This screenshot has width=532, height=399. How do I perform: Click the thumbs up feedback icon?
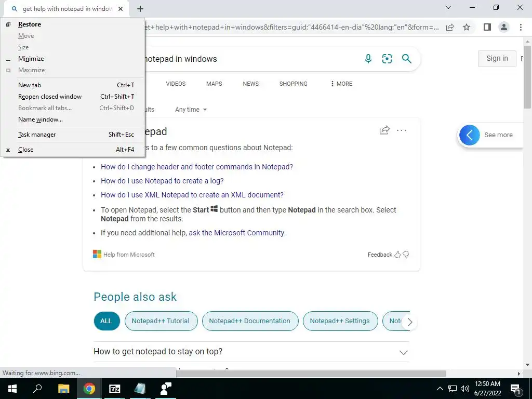(397, 255)
